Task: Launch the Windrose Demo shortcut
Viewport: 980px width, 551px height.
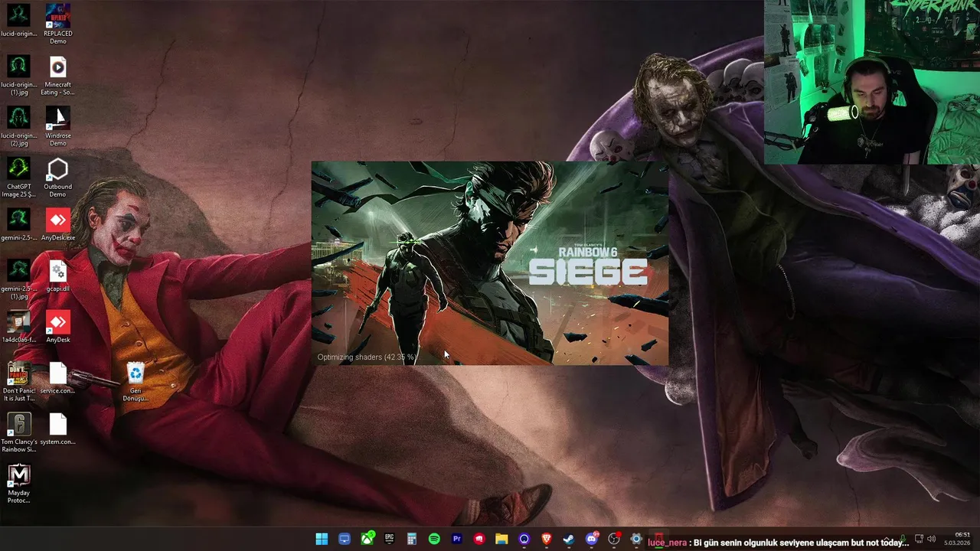Action: 58,126
